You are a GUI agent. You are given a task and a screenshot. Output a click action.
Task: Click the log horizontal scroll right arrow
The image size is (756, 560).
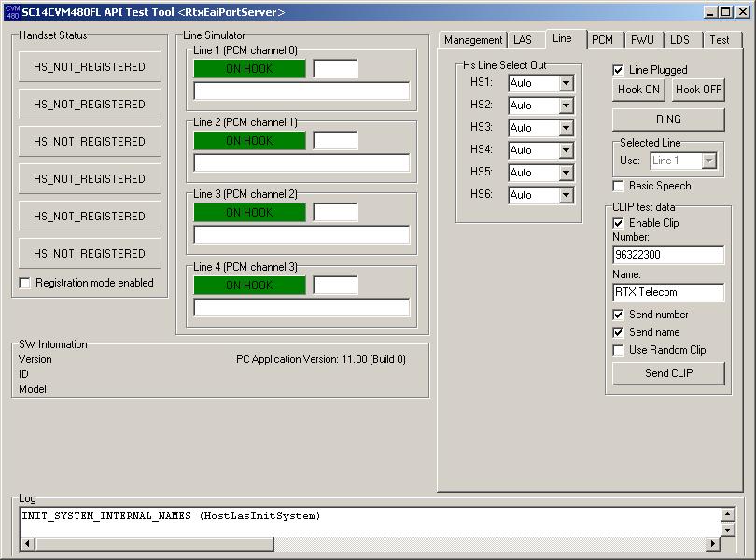(x=713, y=543)
